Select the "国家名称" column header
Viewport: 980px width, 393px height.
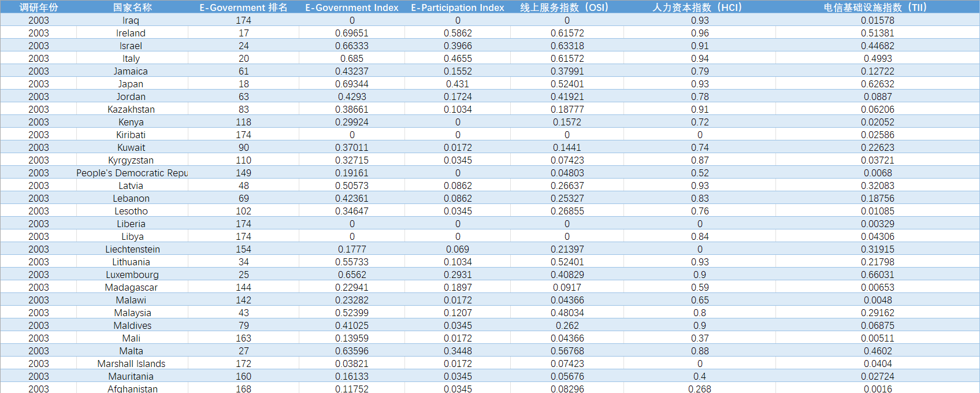(x=132, y=8)
